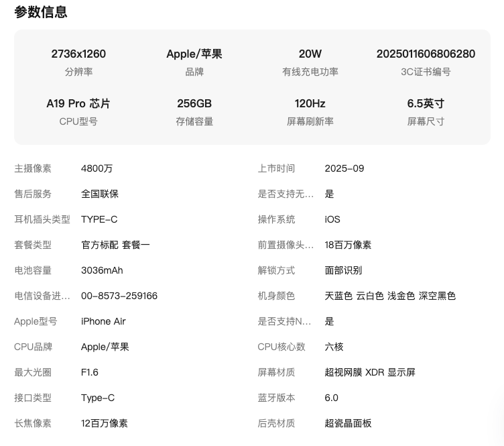Click the truncated 是否支持无… label
The height and width of the screenshot is (446, 504).
[286, 194]
